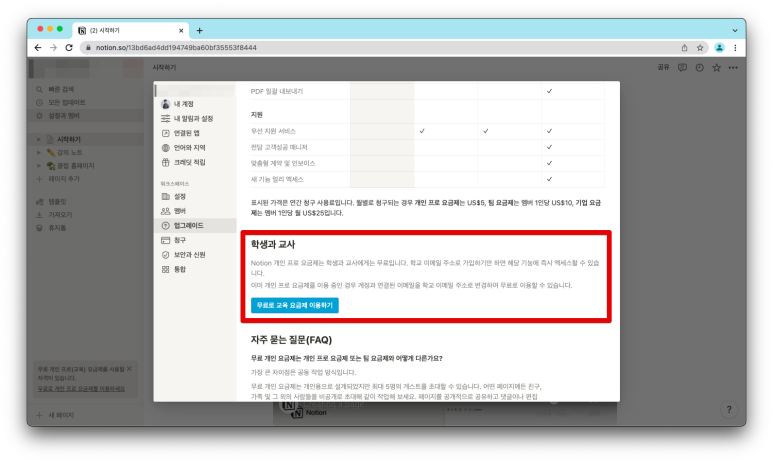
Task: Open 보안과 신원 security section
Action: click(x=190, y=255)
